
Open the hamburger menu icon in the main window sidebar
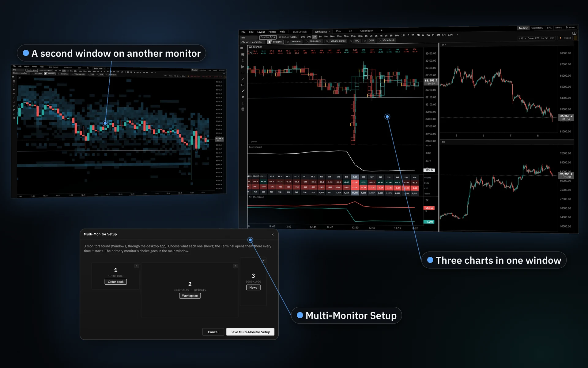[242, 48]
